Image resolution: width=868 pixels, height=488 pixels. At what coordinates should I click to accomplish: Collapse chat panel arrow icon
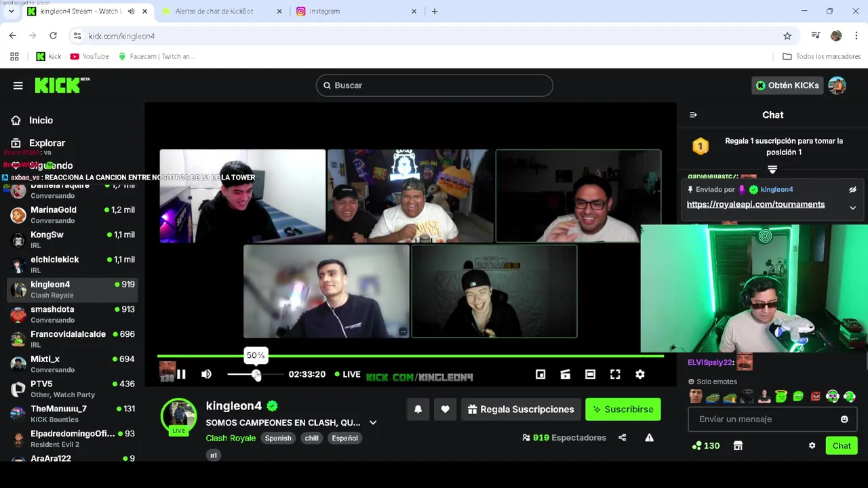coord(693,115)
